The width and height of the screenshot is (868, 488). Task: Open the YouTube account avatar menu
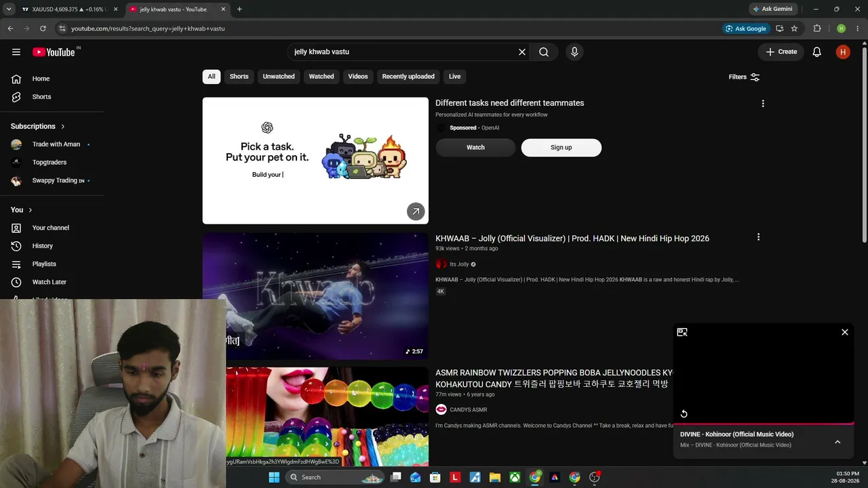click(x=843, y=52)
